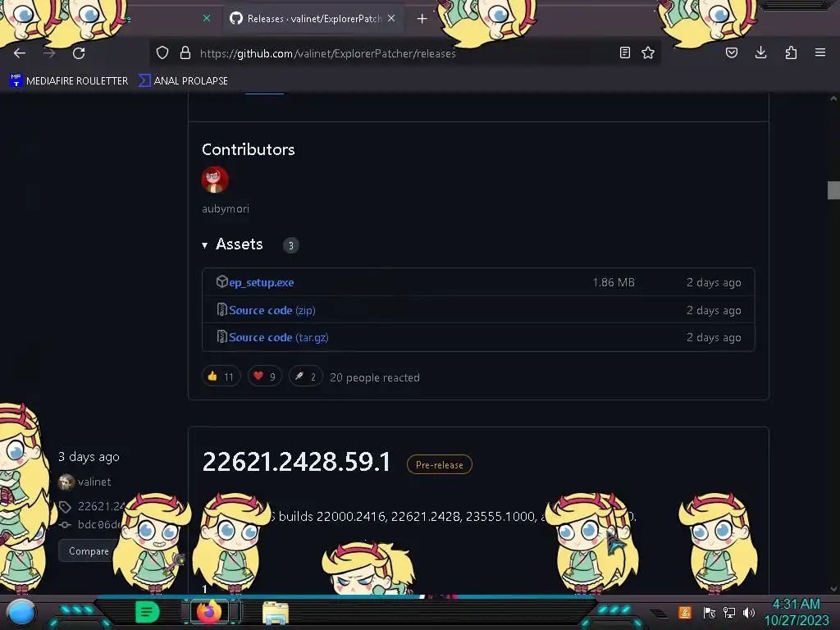Screen dimensions: 840x630
Task: Download ep_setup.exe
Action: tap(262, 282)
